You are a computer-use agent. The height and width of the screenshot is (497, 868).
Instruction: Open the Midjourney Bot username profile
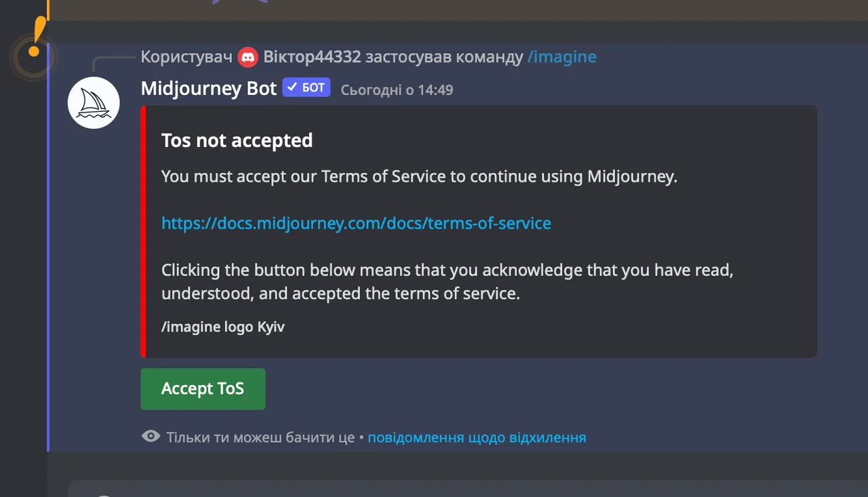pos(209,89)
